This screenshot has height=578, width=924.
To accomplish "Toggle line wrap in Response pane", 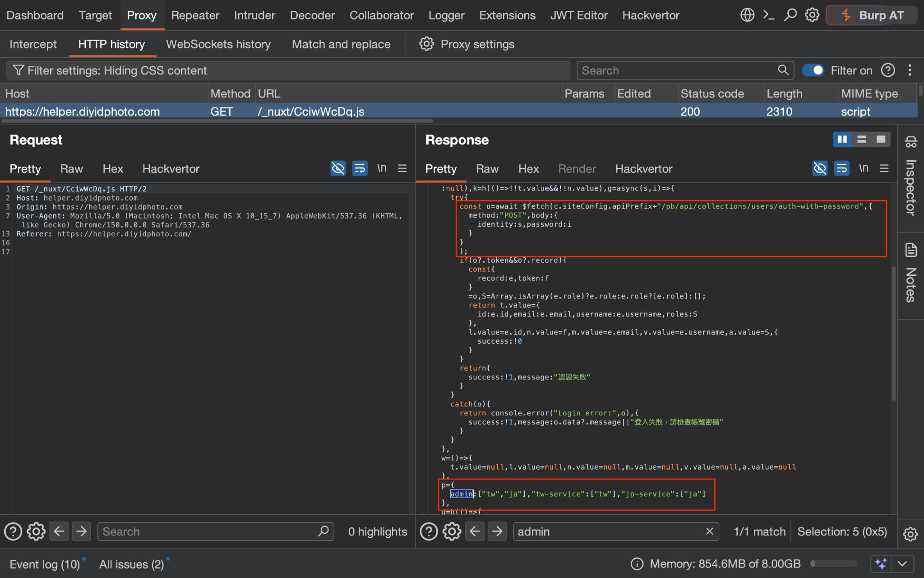I will [x=841, y=168].
